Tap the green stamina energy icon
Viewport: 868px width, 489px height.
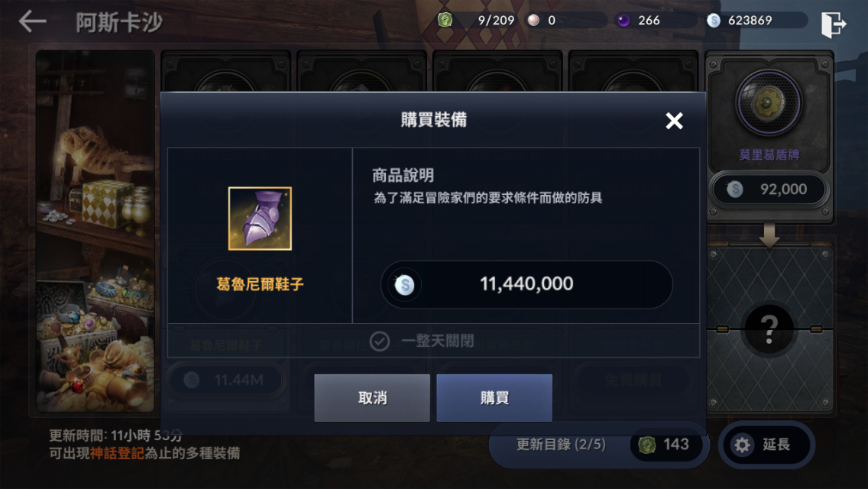[445, 20]
